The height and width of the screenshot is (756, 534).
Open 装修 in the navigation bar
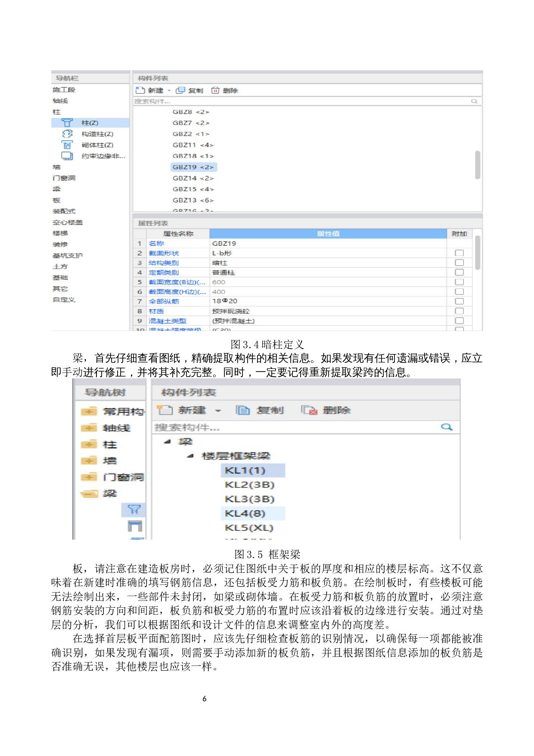[x=60, y=244]
